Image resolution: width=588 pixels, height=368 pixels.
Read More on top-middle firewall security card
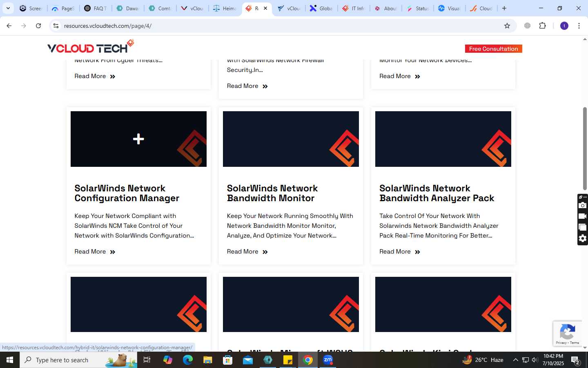pos(247,86)
